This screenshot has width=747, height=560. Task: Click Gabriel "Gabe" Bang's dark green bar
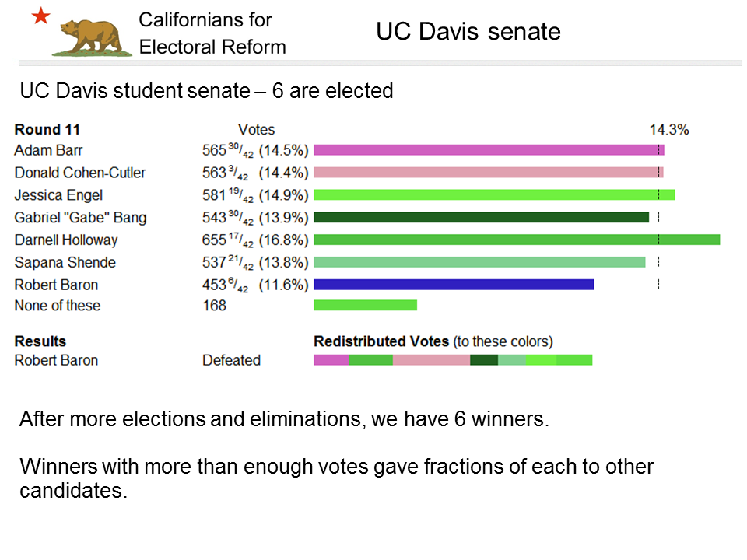[481, 217]
